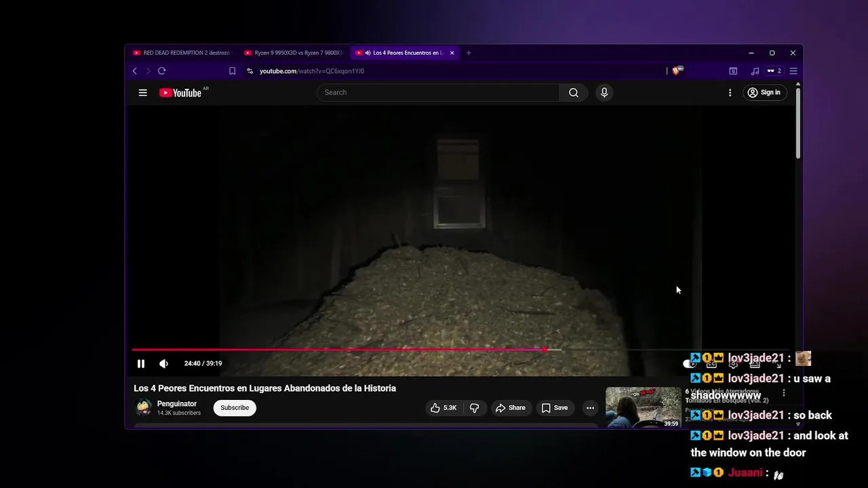
Task: Click the youtube.com address bar
Action: tap(454, 71)
